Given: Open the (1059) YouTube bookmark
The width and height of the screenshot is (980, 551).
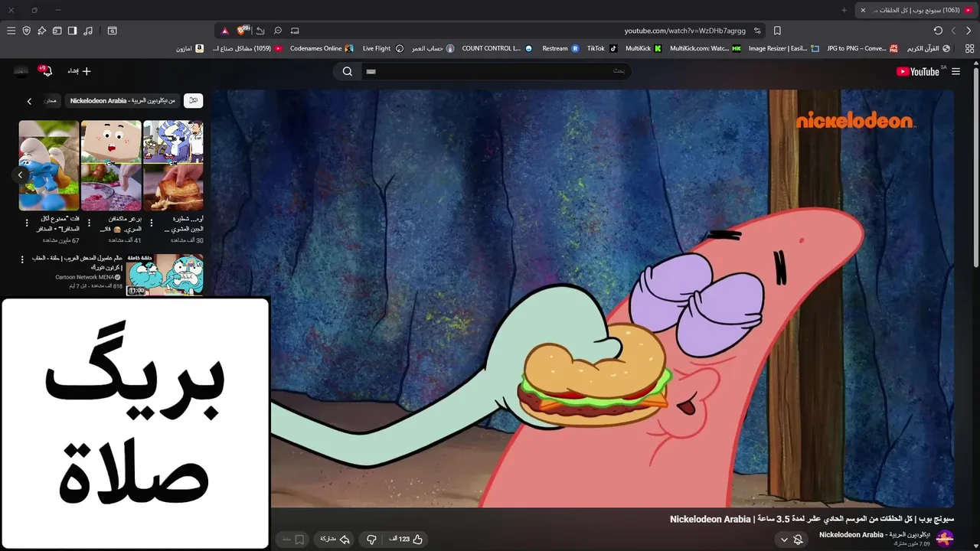Looking at the screenshot, I should pos(247,48).
